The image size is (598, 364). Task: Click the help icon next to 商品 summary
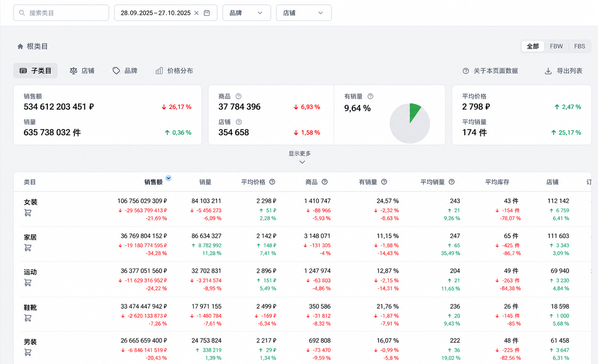(x=239, y=96)
